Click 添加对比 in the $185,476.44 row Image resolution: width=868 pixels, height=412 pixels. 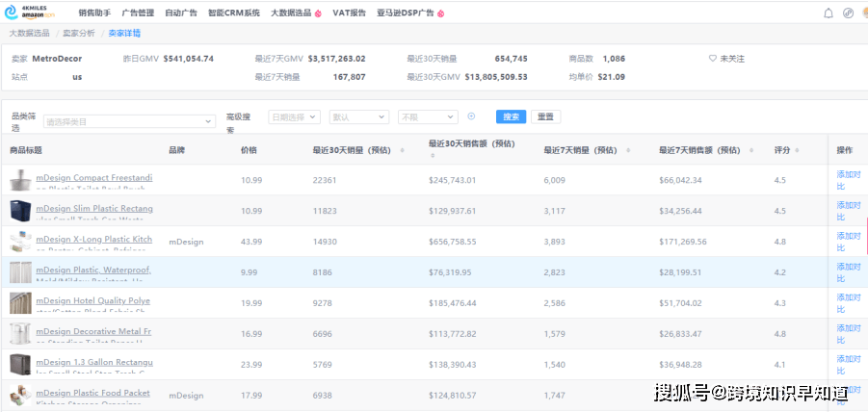(x=849, y=303)
